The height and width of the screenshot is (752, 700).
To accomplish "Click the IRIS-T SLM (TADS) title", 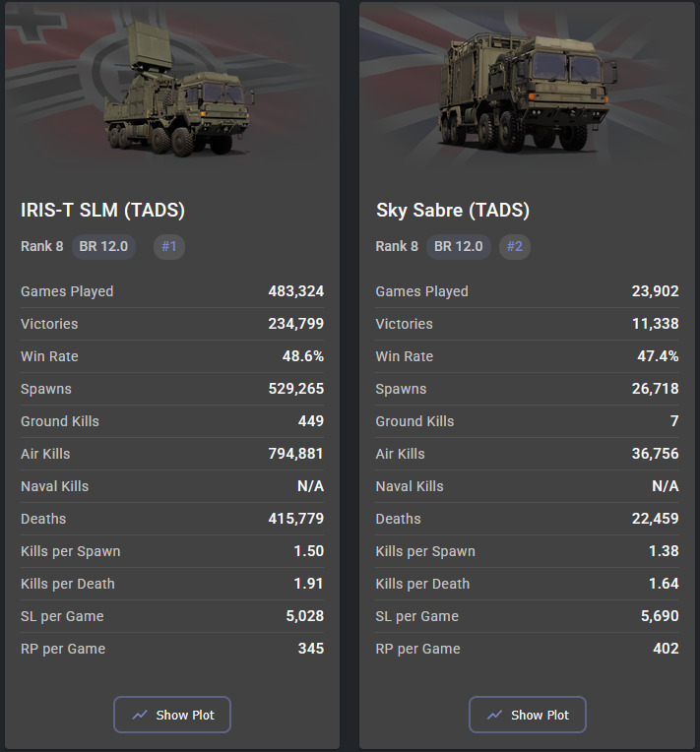I will click(x=102, y=211).
